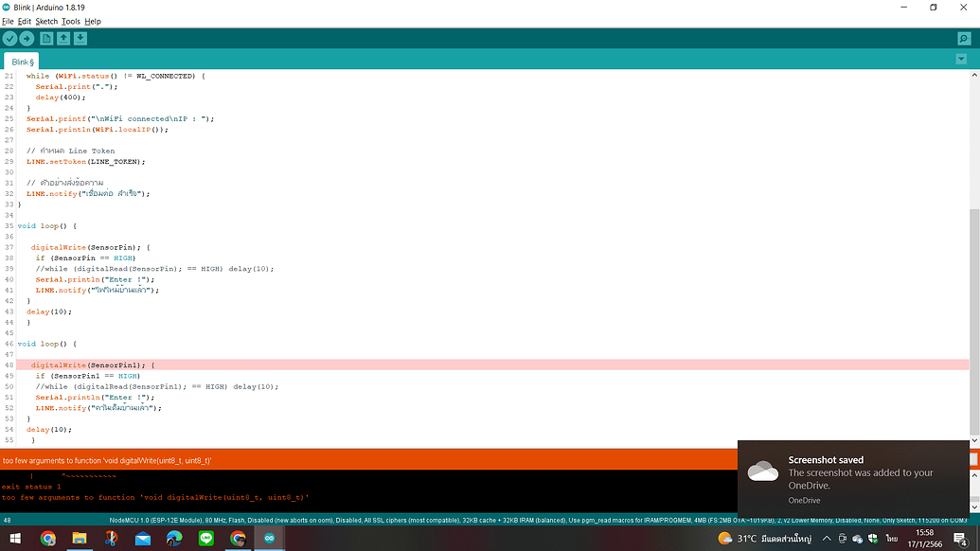
Task: Upload the sketch using the arrow icon
Action: click(27, 39)
